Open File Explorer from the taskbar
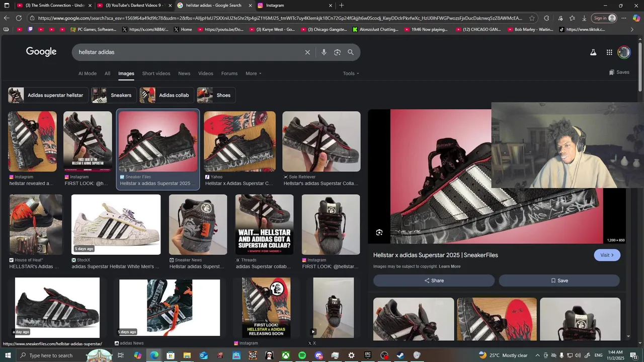Image resolution: width=644 pixels, height=362 pixels. pyautogui.click(x=187, y=355)
